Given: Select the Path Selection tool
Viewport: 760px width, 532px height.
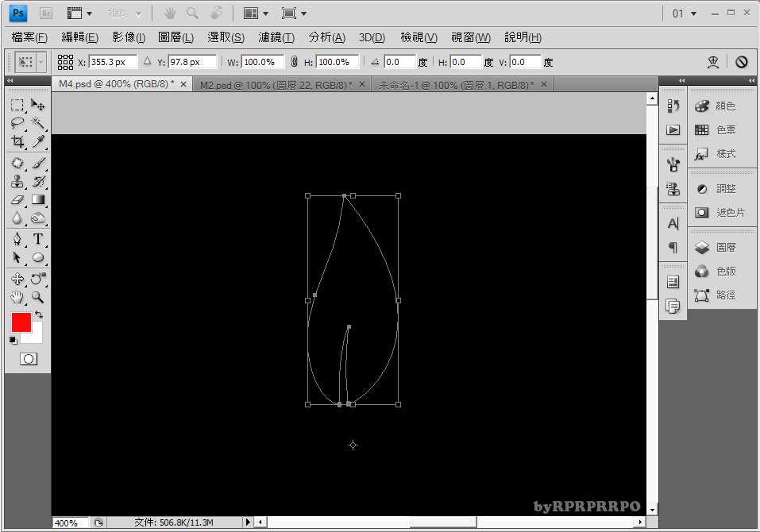Looking at the screenshot, I should [17, 257].
